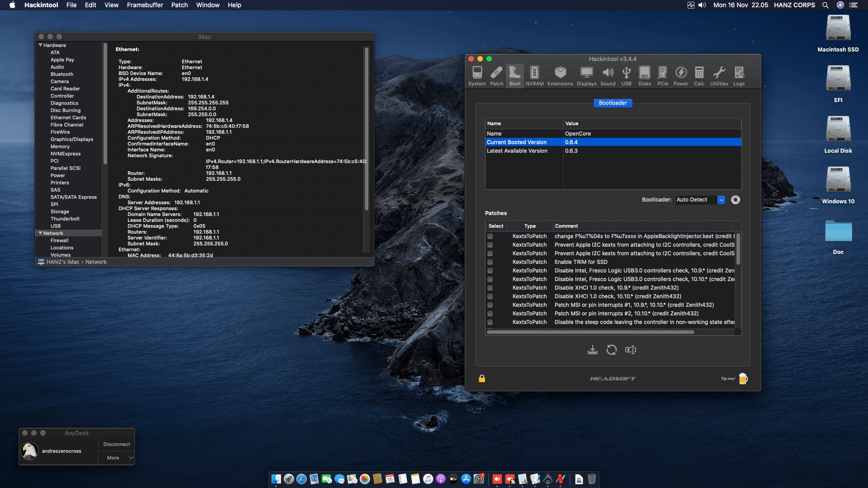Open the PCIe devices panel

663,75
